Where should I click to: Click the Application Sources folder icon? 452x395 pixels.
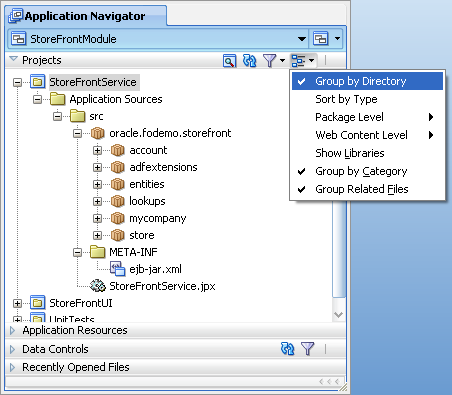57,99
